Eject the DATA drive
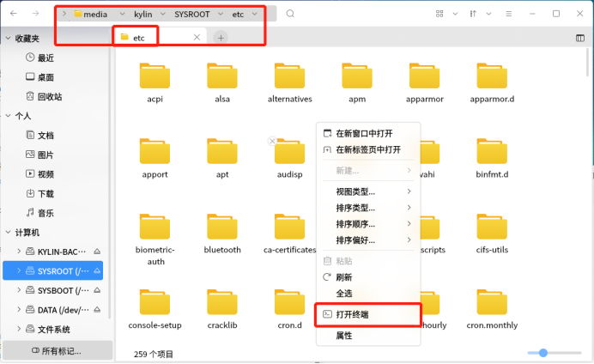 coord(97,309)
